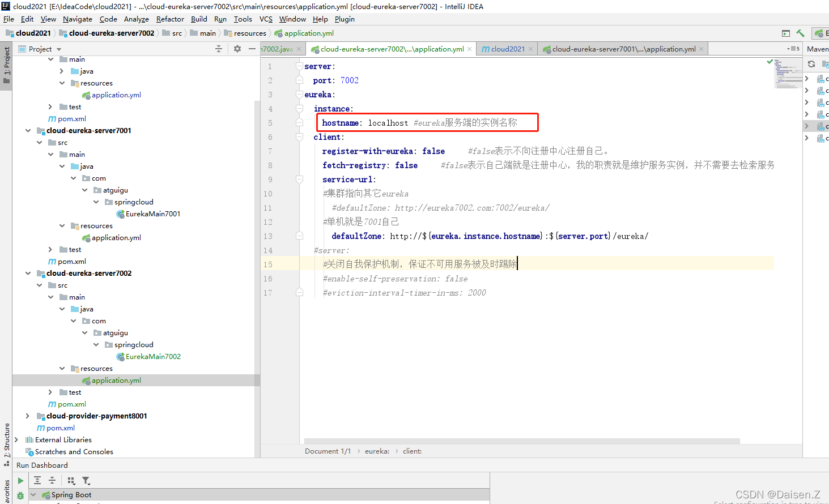Screen dimensions: 829x504
Task: Click the localhost hostname value in the editor
Action: tap(388, 123)
